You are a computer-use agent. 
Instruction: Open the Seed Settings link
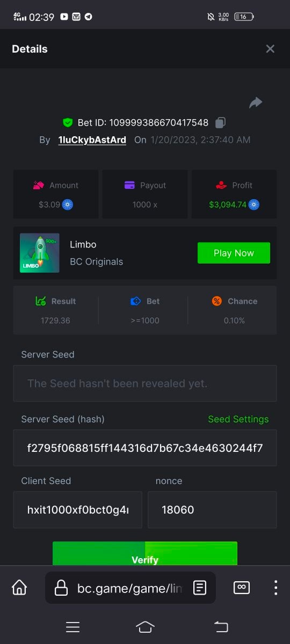coord(238,419)
